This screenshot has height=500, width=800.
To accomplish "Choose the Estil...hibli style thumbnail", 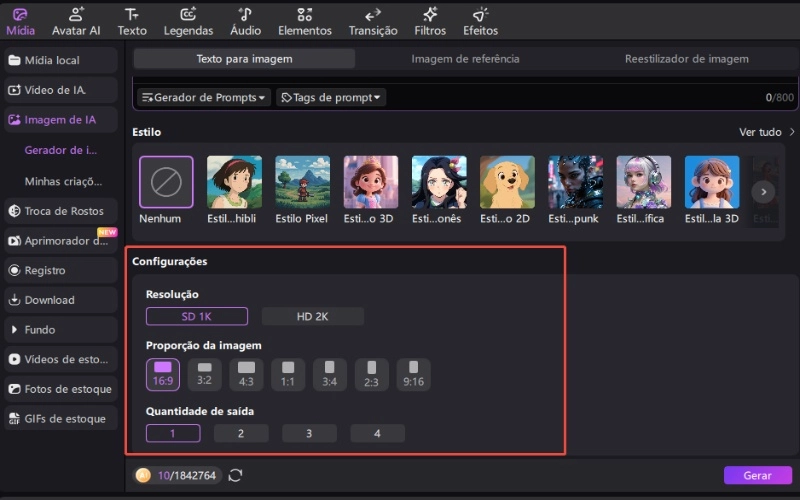I will [234, 182].
